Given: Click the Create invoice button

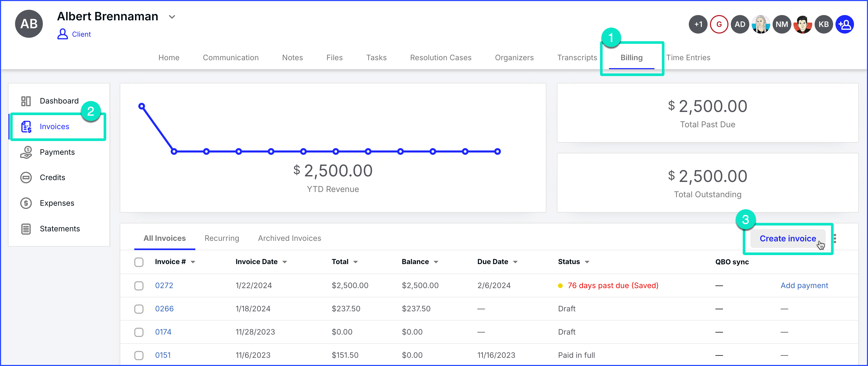Looking at the screenshot, I should [x=787, y=238].
